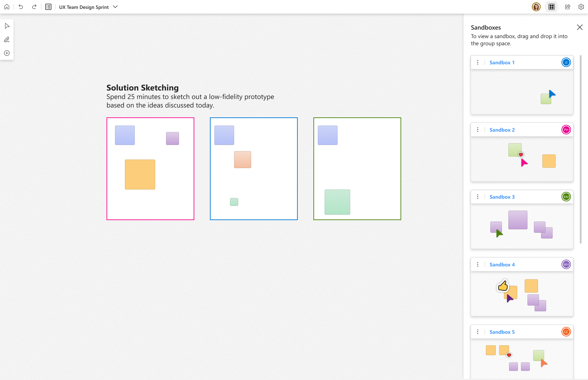Expand the UX Team Design Sprint dropdown
The height and width of the screenshot is (380, 588).
pos(115,7)
